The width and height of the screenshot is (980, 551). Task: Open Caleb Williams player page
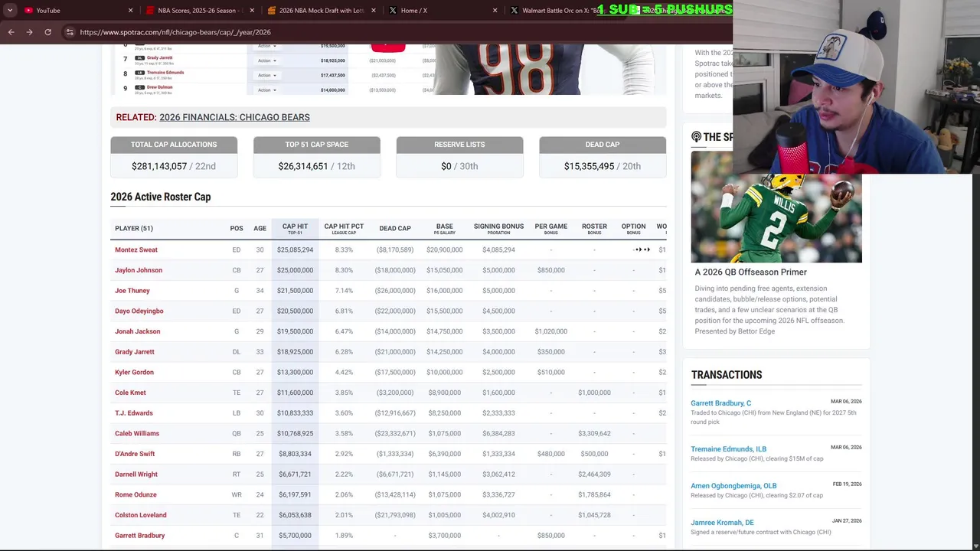point(137,433)
